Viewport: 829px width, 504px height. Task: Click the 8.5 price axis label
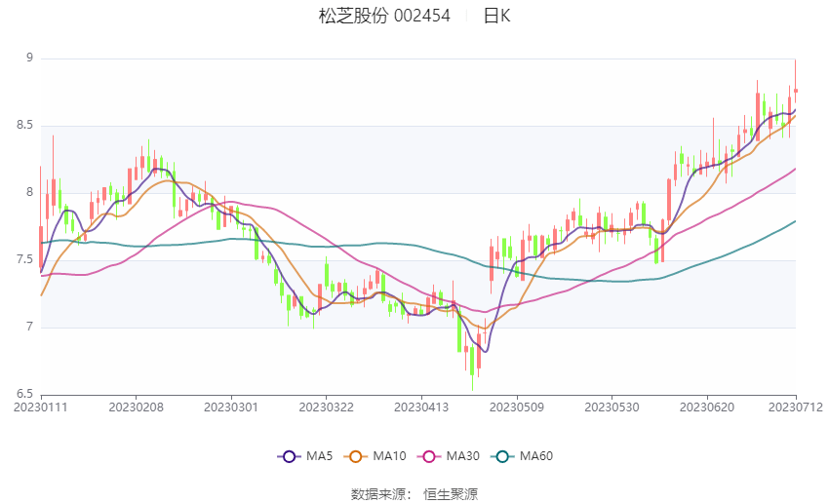pyautogui.click(x=23, y=126)
